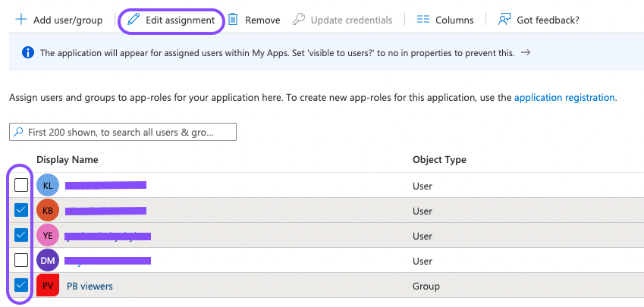Sort by the Object Type column header
This screenshot has height=307, width=644.
coord(439,160)
